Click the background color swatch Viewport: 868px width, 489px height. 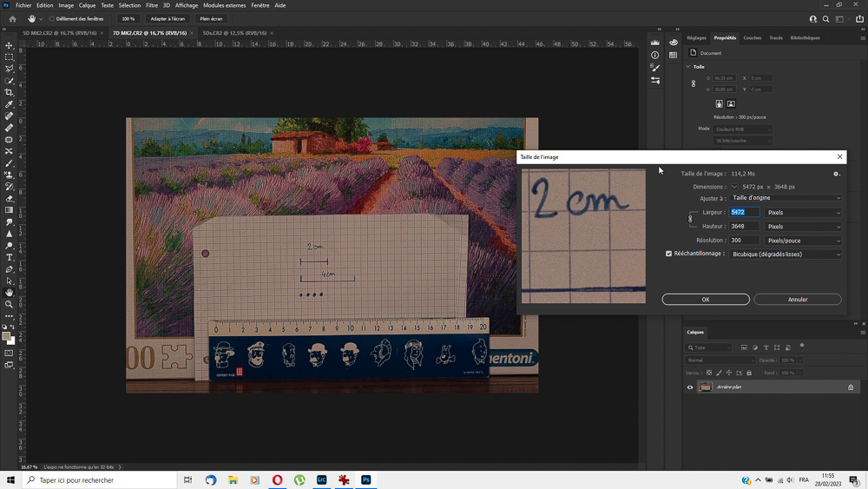pos(11,340)
